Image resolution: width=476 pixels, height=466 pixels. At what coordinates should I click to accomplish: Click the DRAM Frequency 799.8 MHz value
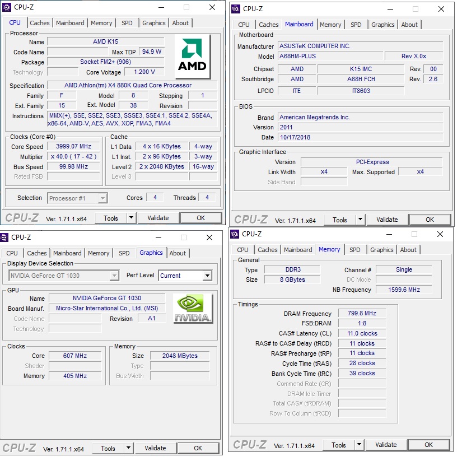362,313
